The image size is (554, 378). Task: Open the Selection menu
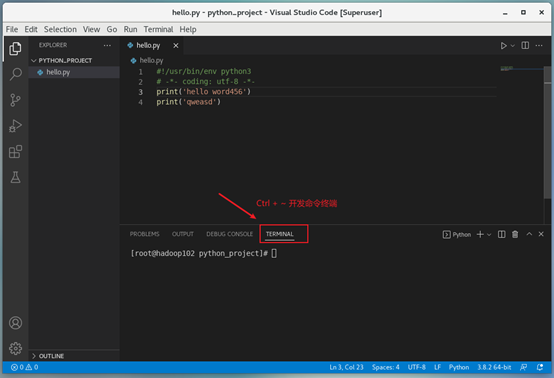60,29
